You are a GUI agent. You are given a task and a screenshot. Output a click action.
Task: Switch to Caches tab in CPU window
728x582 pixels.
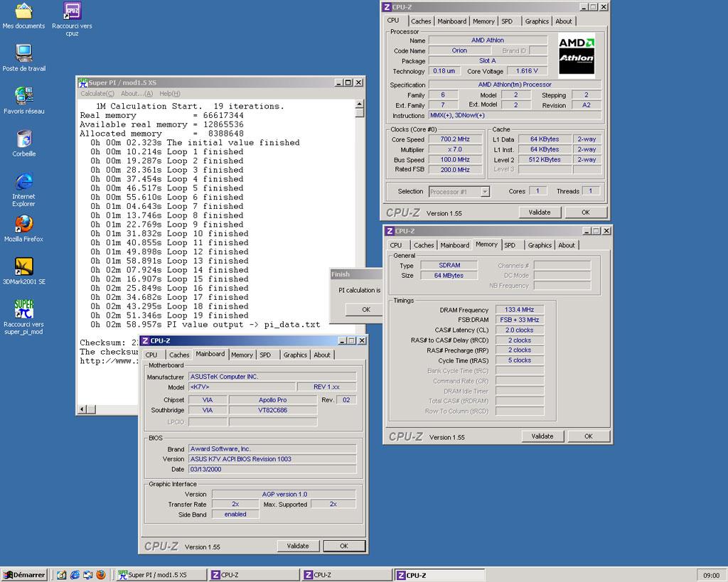[x=421, y=21]
